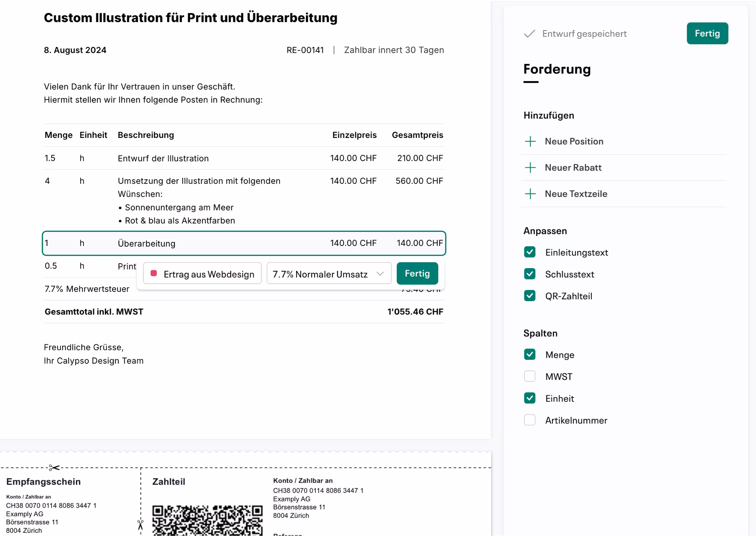756x536 pixels.
Task: Click the top-right Fertig button
Action: click(707, 33)
